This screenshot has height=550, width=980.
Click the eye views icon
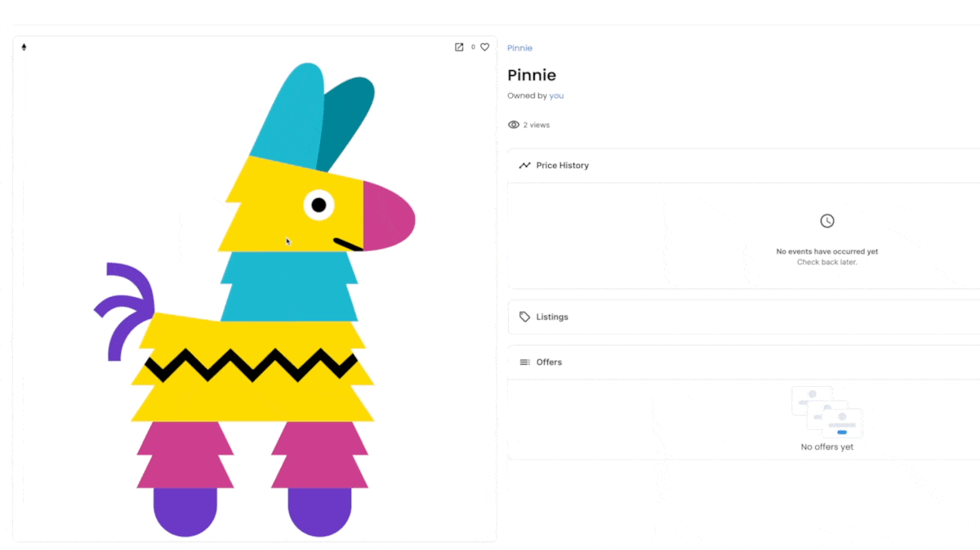(x=514, y=125)
